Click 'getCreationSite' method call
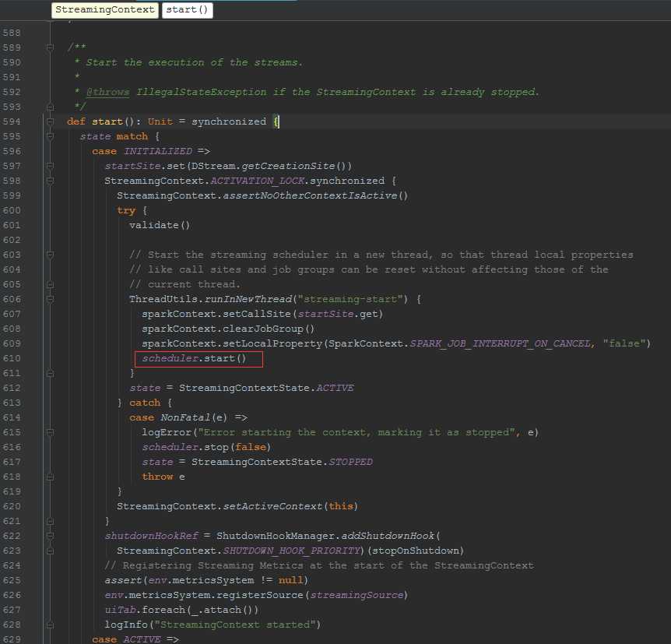 click(289, 166)
